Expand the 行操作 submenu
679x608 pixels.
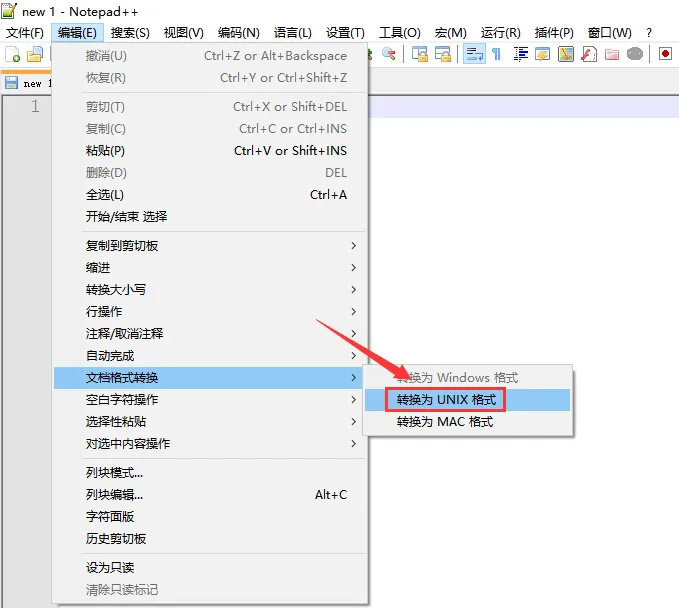click(210, 312)
